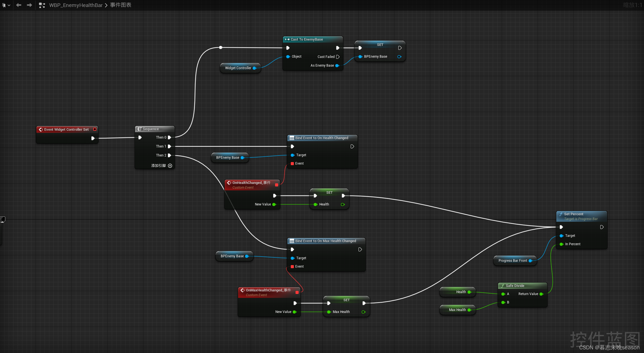Click the forward navigation arrow
644x353 pixels.
[29, 5]
